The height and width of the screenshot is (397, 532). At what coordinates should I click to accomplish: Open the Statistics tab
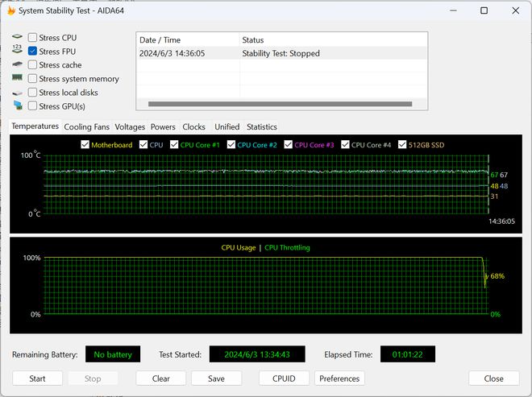[261, 126]
